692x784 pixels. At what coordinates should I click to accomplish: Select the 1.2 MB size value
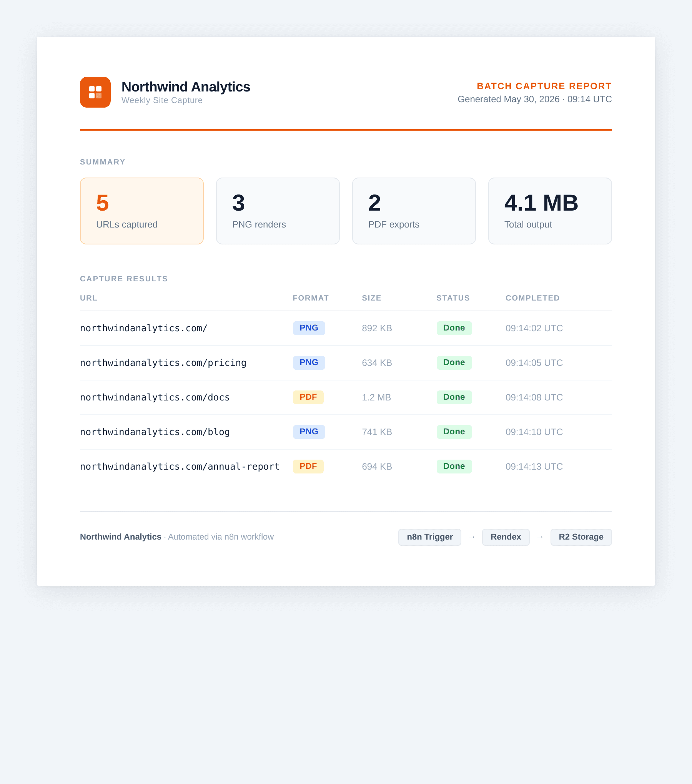376,397
